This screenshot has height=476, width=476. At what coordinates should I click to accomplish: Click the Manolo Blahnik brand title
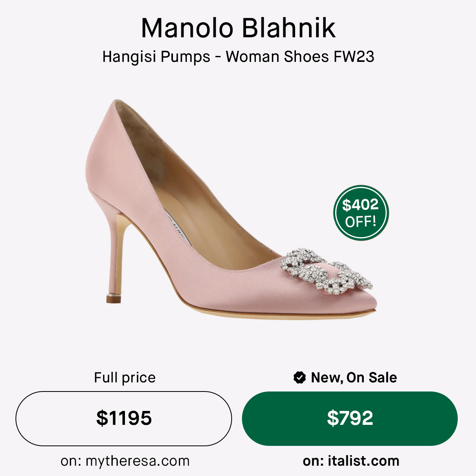pyautogui.click(x=238, y=29)
